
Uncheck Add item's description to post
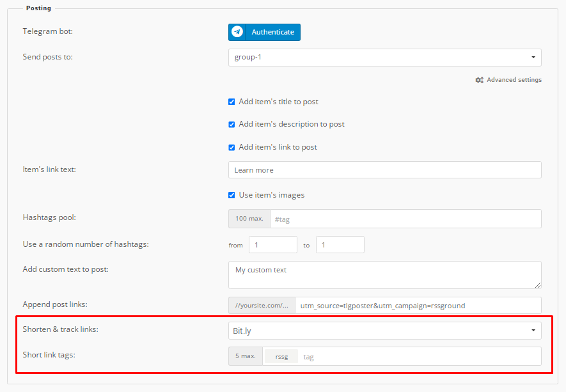[x=232, y=125]
